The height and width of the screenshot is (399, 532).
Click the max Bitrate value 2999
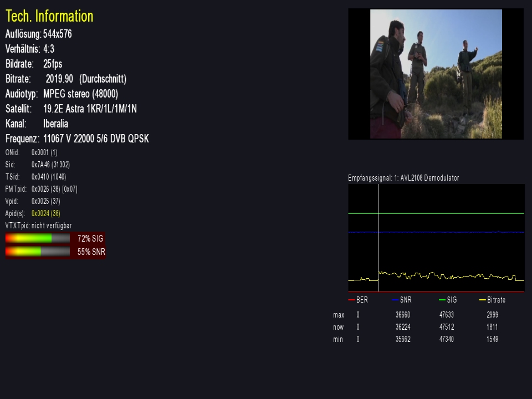(492, 315)
